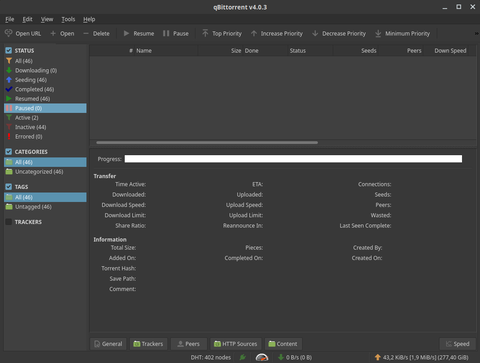Click the DHT: 402 nodes status text

tap(211, 357)
